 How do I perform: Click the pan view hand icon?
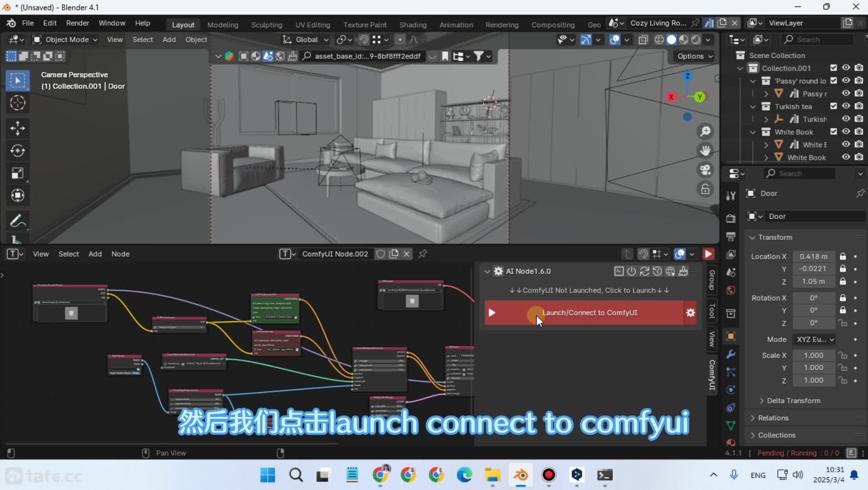705,151
